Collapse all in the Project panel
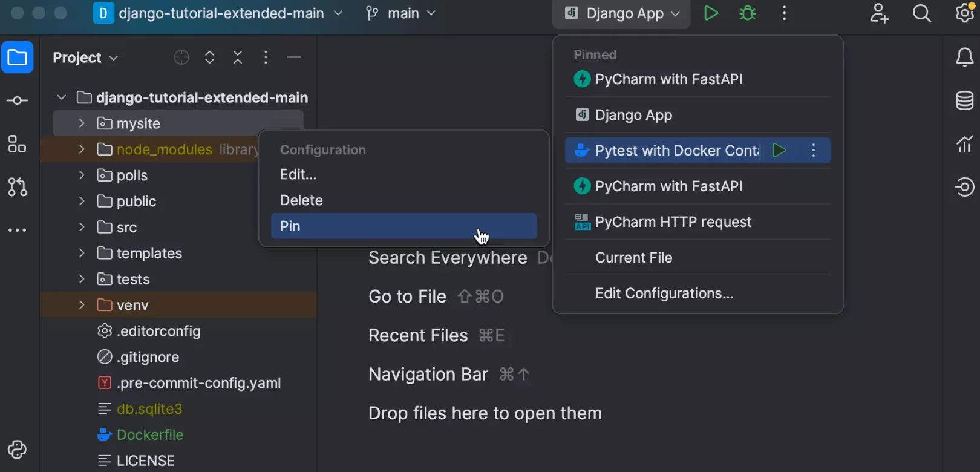This screenshot has height=472, width=980. [238, 57]
